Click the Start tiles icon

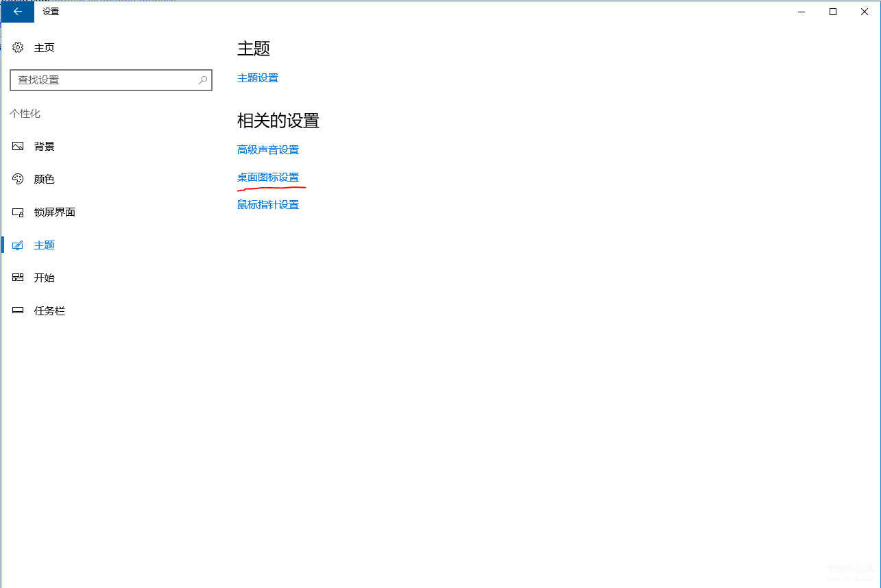[18, 278]
